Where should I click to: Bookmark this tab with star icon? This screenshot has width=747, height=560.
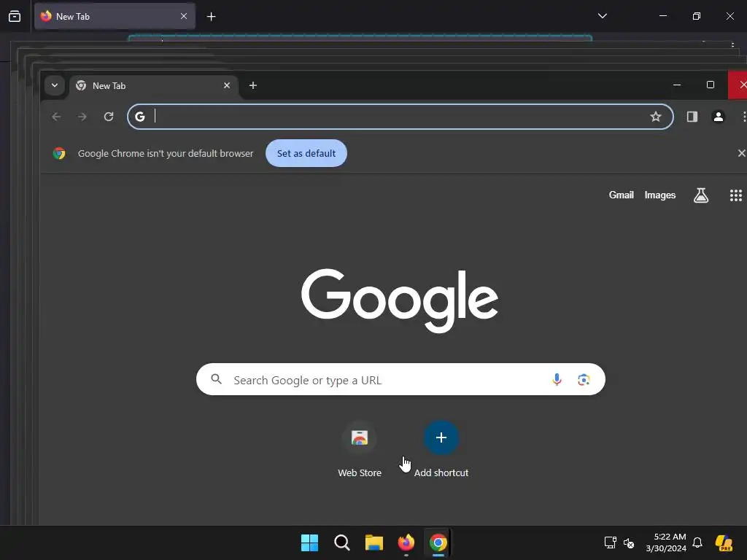(656, 117)
